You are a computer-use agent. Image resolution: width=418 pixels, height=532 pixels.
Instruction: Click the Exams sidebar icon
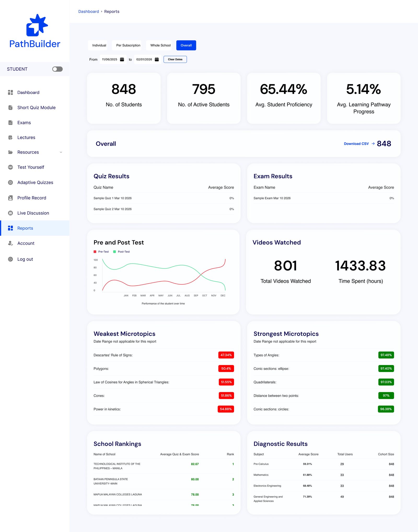(10, 123)
